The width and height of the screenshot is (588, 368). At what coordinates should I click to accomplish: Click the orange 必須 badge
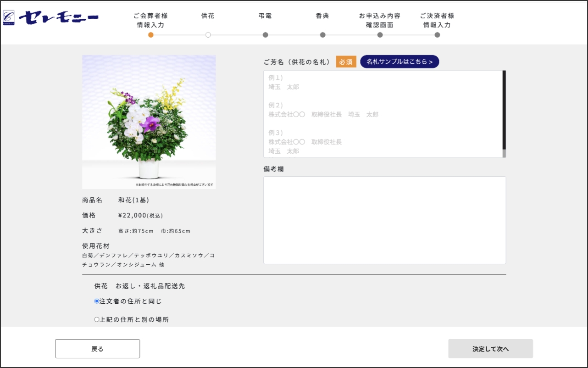point(346,61)
